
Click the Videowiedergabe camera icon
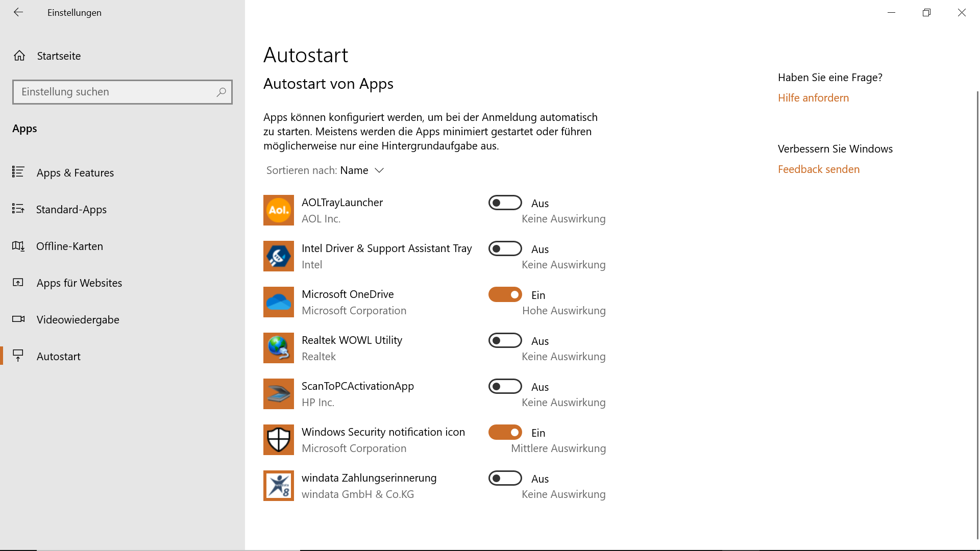18,319
